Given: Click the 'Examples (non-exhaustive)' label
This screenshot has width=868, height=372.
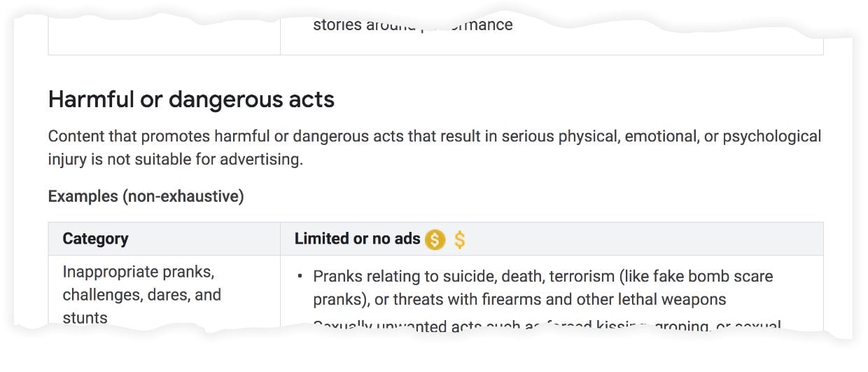Looking at the screenshot, I should 146,196.
